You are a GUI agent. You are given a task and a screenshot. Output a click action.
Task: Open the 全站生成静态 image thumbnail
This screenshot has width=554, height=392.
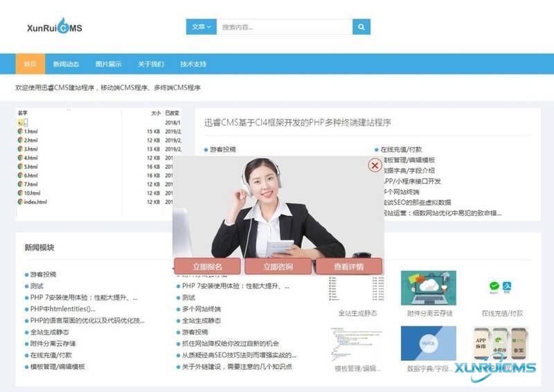[x=357, y=288]
